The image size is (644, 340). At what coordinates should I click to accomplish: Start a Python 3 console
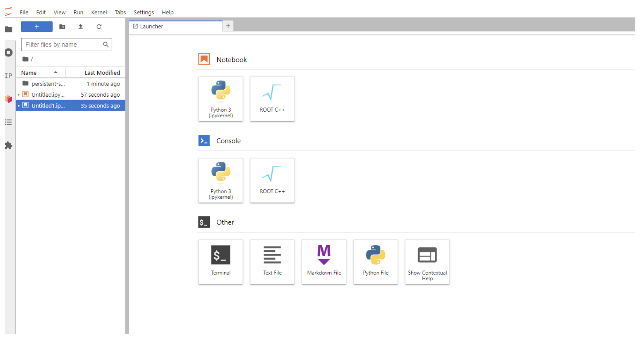coord(220,180)
